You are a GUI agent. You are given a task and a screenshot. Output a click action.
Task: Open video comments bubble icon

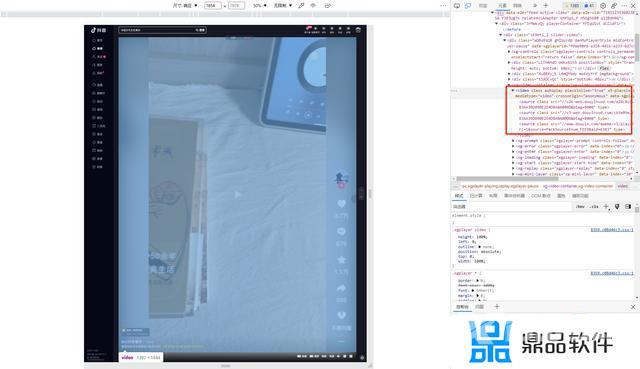(341, 231)
